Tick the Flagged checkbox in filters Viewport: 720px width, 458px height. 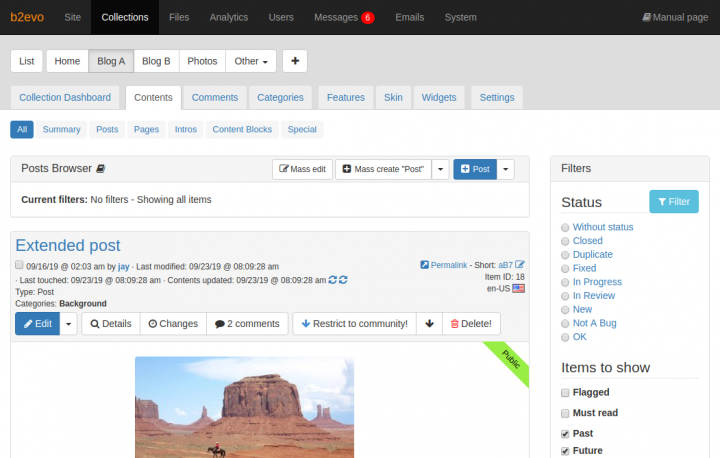[x=566, y=393]
